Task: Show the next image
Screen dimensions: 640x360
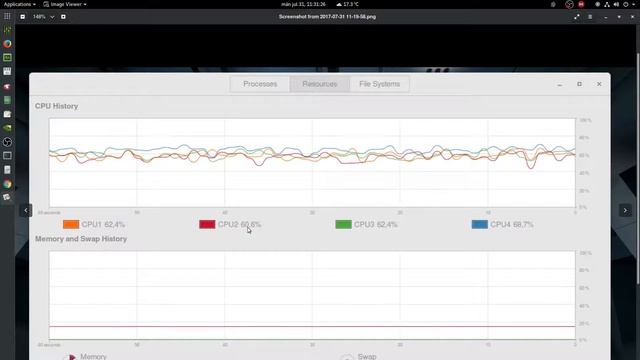Action: point(625,210)
